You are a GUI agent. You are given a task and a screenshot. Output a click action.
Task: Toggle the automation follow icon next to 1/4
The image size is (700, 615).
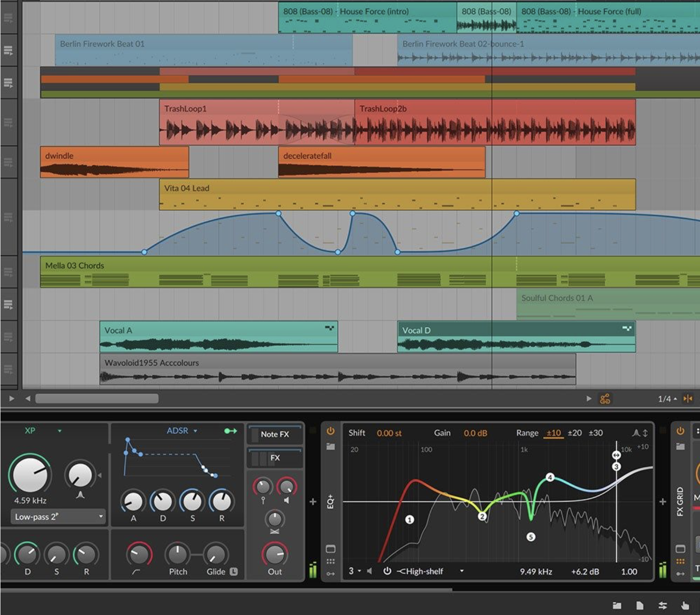[605, 399]
